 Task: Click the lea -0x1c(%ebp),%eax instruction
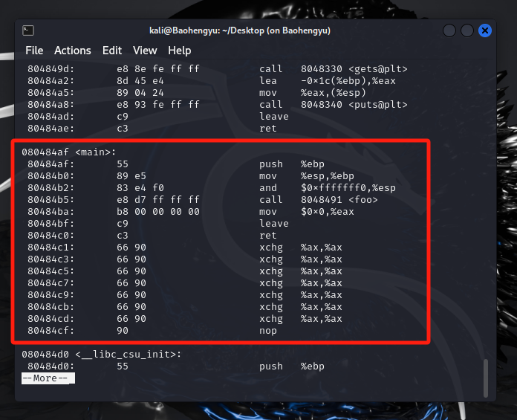(328, 81)
